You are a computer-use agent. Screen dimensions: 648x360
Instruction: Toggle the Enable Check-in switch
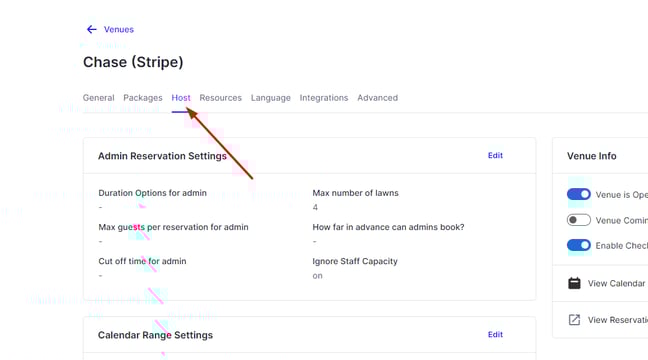point(579,245)
